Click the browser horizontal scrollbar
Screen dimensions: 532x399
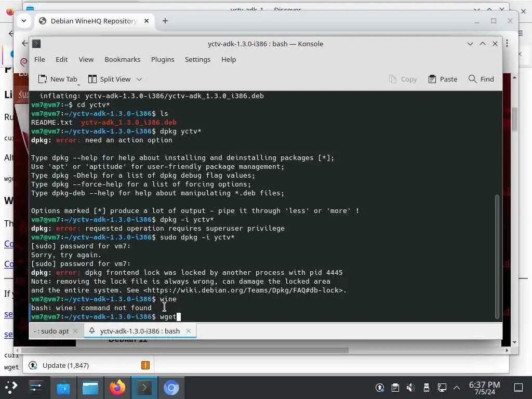point(185,350)
